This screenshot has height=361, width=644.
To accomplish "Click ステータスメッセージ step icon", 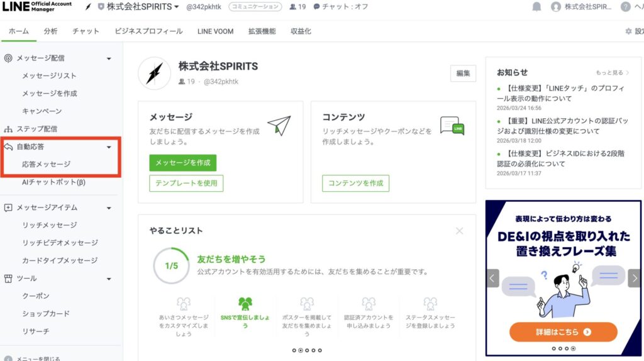I will tap(430, 304).
